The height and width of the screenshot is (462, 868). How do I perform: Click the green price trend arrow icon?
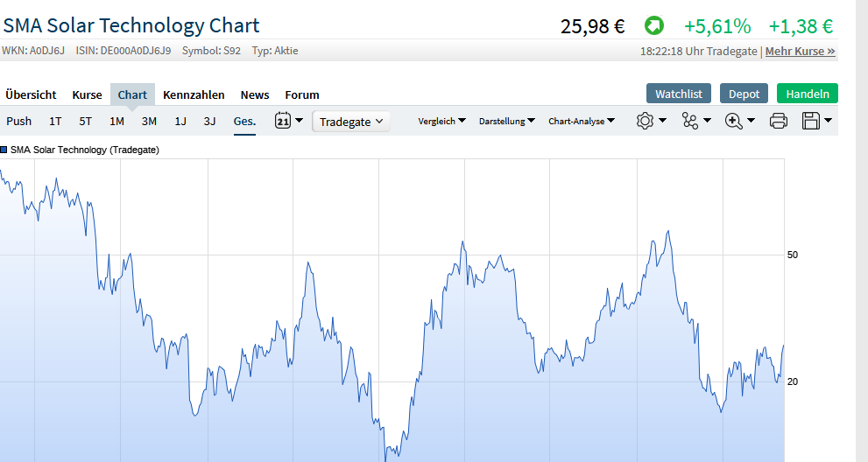[x=653, y=25]
